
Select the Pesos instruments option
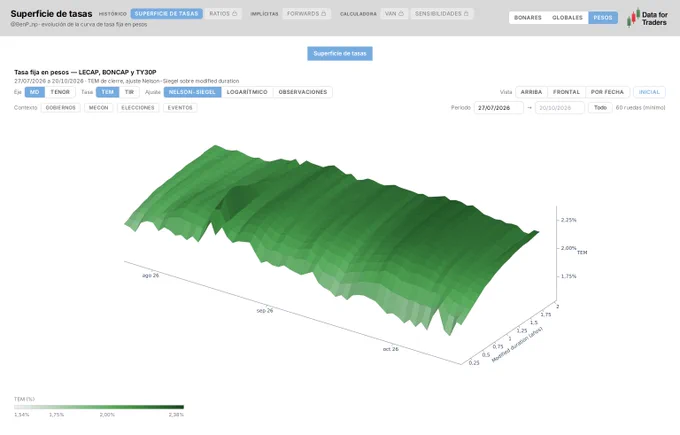coord(603,18)
